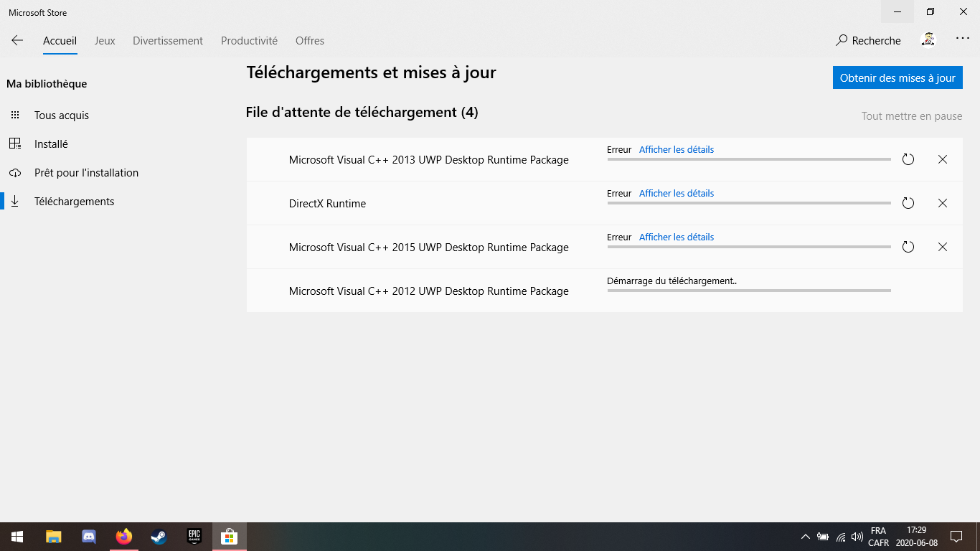The height and width of the screenshot is (551, 980).
Task: Switch to the Divertissement tab
Action: [168, 41]
